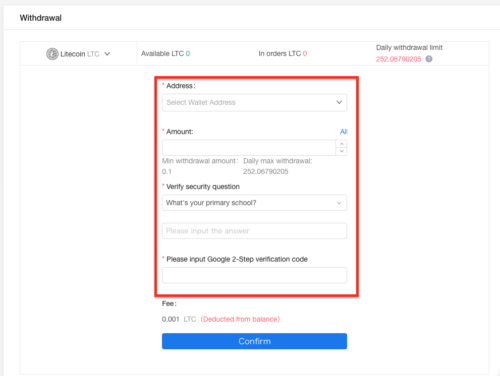The image size is (500, 376).
Task: Click into the Amount input field
Action: pos(249,147)
